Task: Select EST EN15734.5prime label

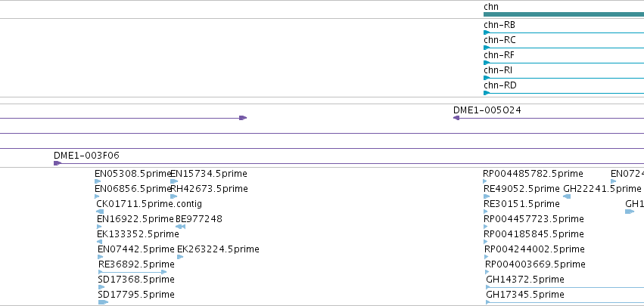Action: [x=209, y=174]
